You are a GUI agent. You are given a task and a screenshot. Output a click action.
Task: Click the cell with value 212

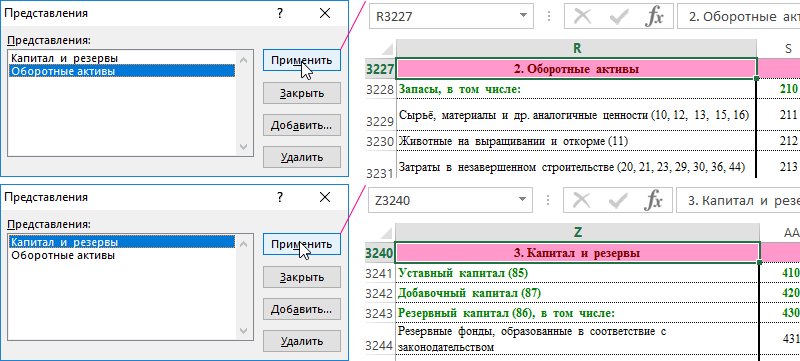click(x=779, y=141)
